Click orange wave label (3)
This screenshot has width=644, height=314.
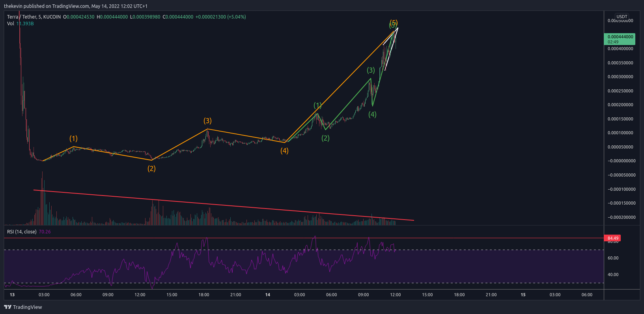[207, 121]
